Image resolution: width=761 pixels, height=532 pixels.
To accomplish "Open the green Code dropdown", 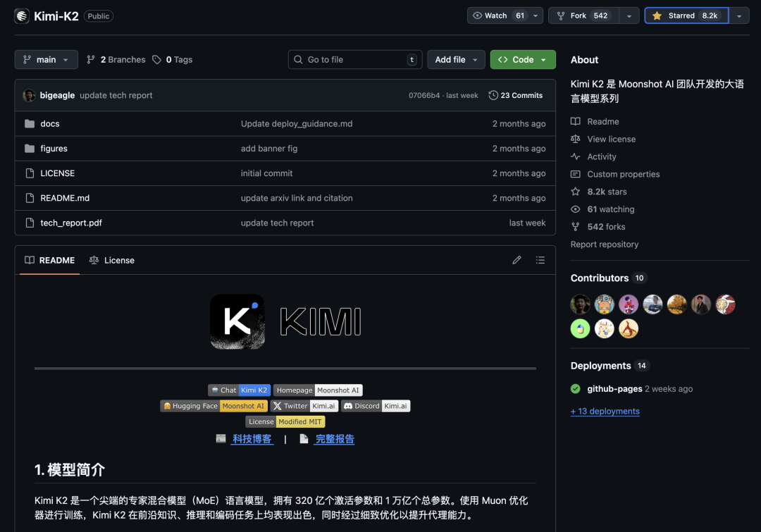I will [x=522, y=59].
